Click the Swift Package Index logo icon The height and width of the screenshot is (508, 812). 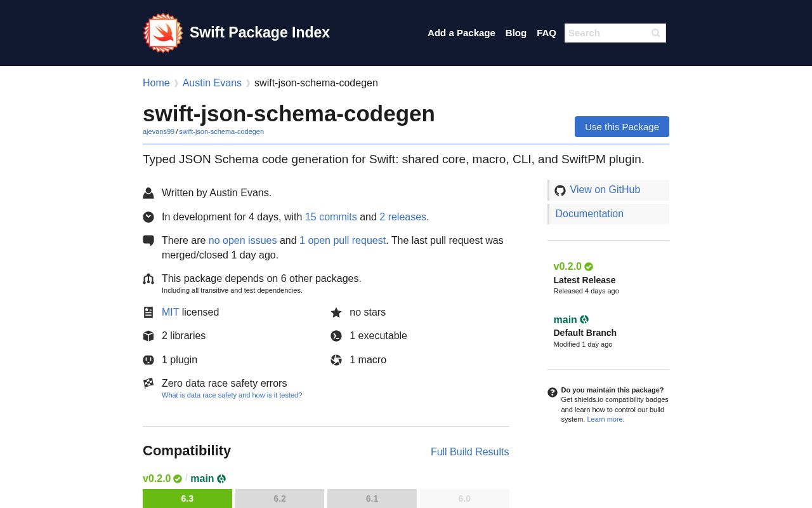pos(163,33)
